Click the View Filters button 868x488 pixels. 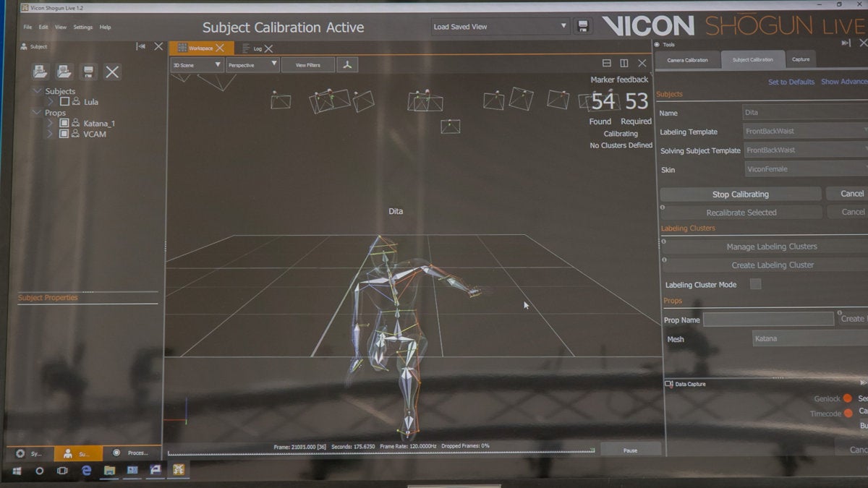[x=308, y=65]
